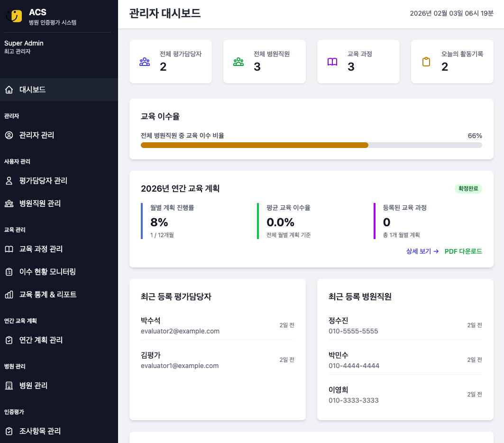Viewport: 504px width, 443px height.
Task: Open 교육 과정 관리 via its book icon
Action: pyautogui.click(x=9, y=249)
